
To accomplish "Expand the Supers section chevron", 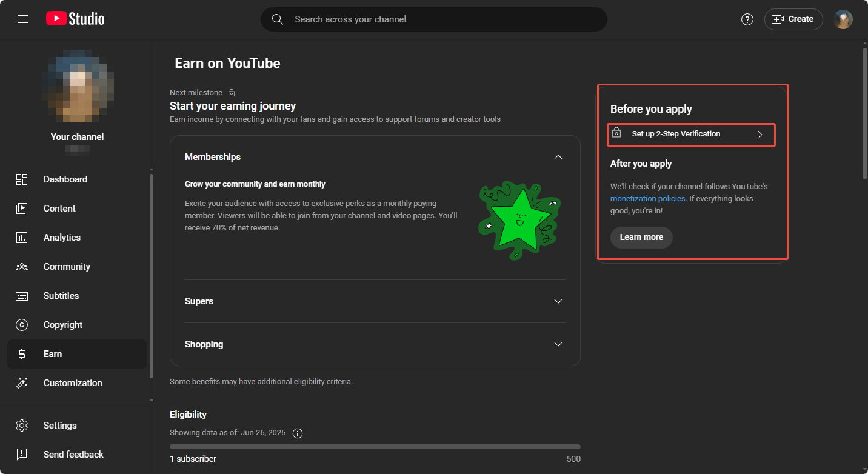I will (558, 301).
